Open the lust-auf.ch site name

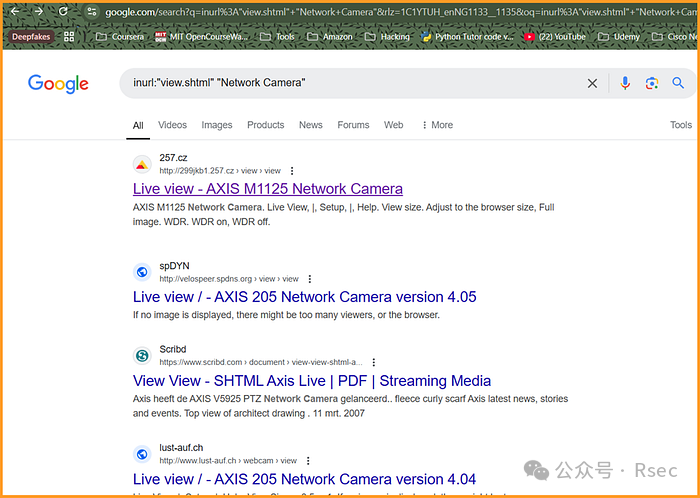[x=181, y=448]
